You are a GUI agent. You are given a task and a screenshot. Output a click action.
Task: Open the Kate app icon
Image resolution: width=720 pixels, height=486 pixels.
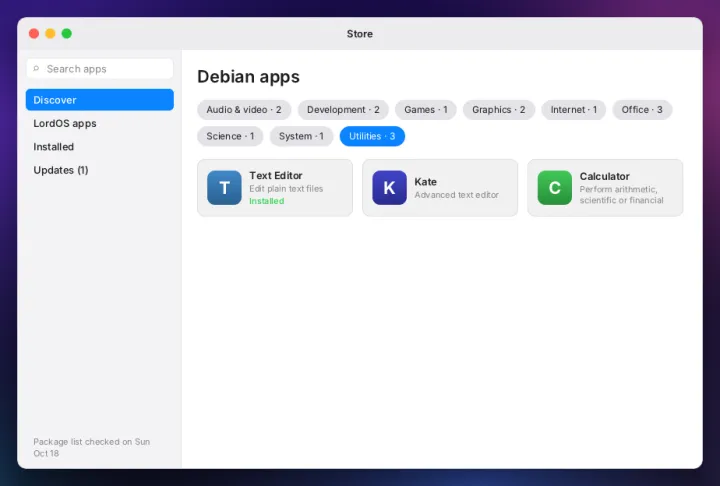(x=389, y=187)
